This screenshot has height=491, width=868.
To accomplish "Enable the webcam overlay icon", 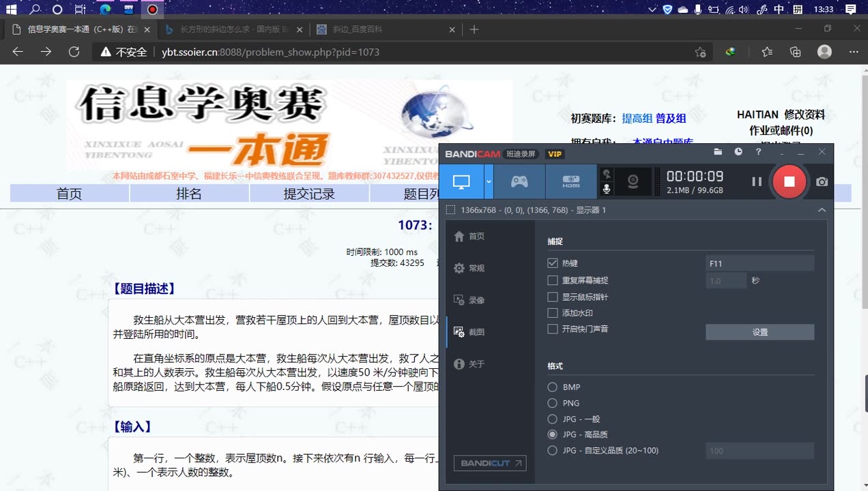I will [x=633, y=181].
